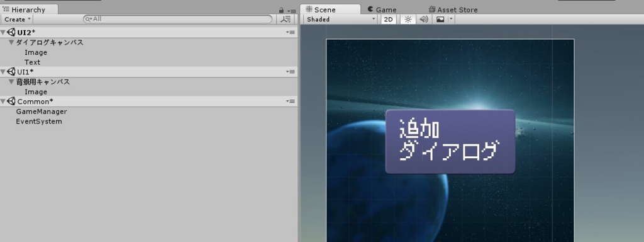Image resolution: width=644 pixels, height=242 pixels.
Task: Click the Hierarchy panel lock icon
Action: pos(281,10)
